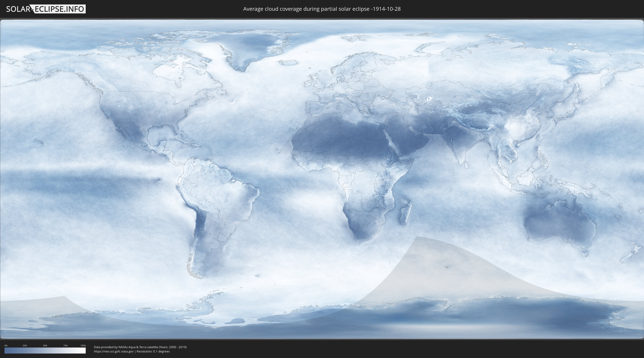
Task: Click the https://neo.sci.gsfc.nasa.gov URL text
Action: (x=114, y=351)
